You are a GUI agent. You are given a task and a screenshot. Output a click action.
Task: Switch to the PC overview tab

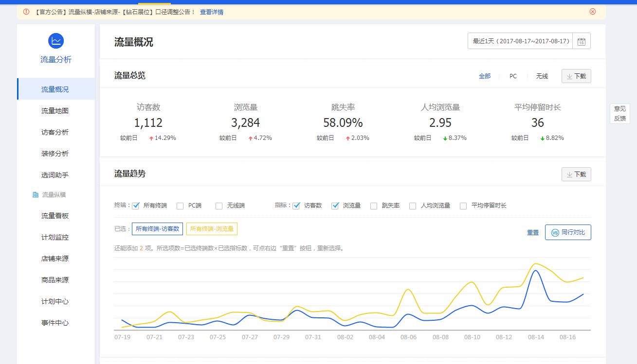513,76
